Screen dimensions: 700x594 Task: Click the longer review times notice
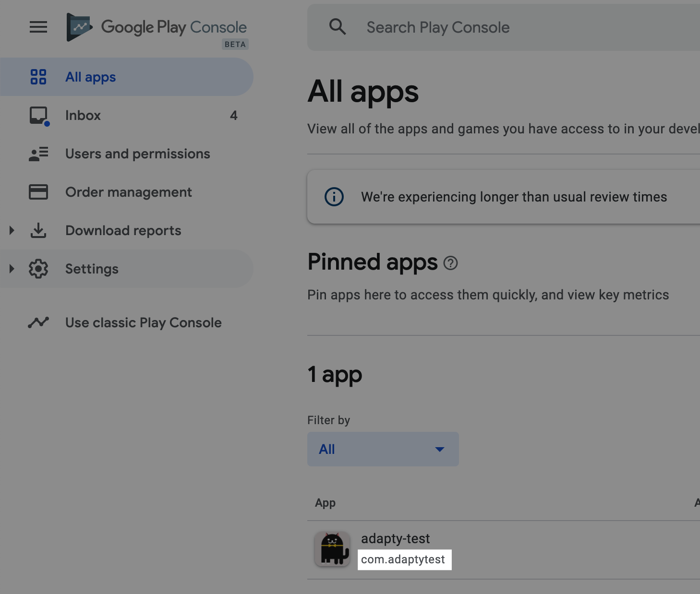pyautogui.click(x=504, y=197)
